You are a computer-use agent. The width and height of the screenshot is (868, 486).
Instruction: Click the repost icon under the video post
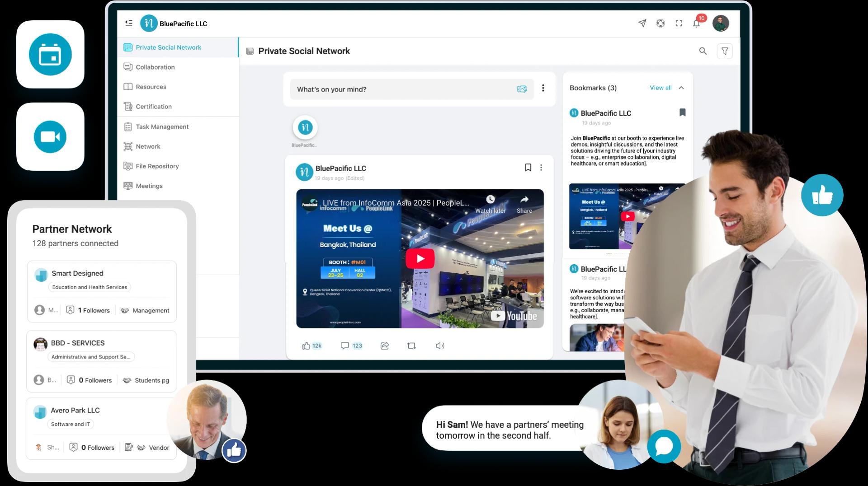[x=411, y=346]
